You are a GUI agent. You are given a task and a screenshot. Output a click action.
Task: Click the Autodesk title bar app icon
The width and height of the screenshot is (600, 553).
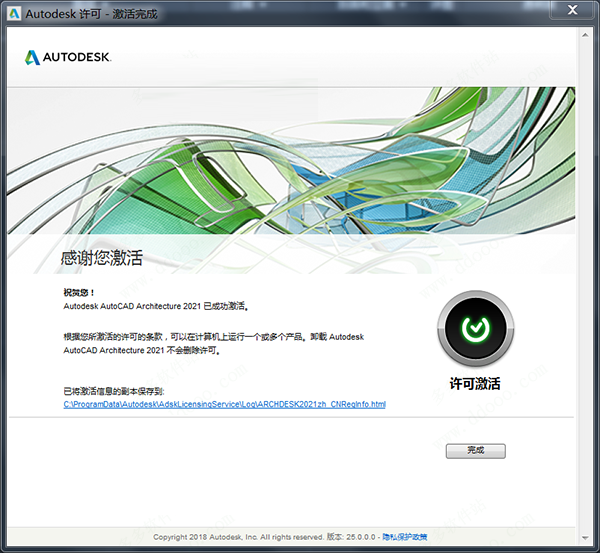[x=14, y=14]
